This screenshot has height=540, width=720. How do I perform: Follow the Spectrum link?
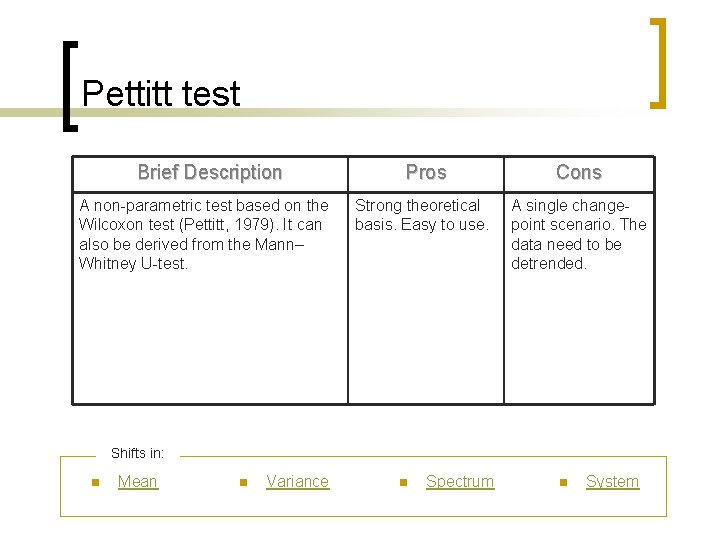(459, 481)
